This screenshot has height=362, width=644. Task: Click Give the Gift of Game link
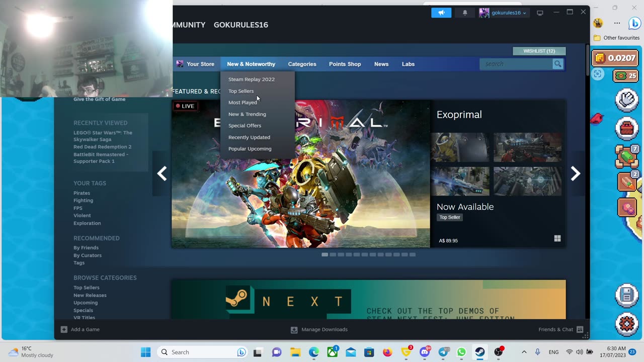coord(99,99)
